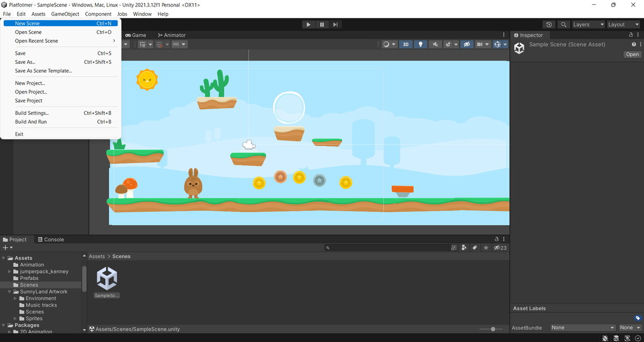Toggle scene audio speaker icon
This screenshot has width=644, height=342.
point(436,45)
